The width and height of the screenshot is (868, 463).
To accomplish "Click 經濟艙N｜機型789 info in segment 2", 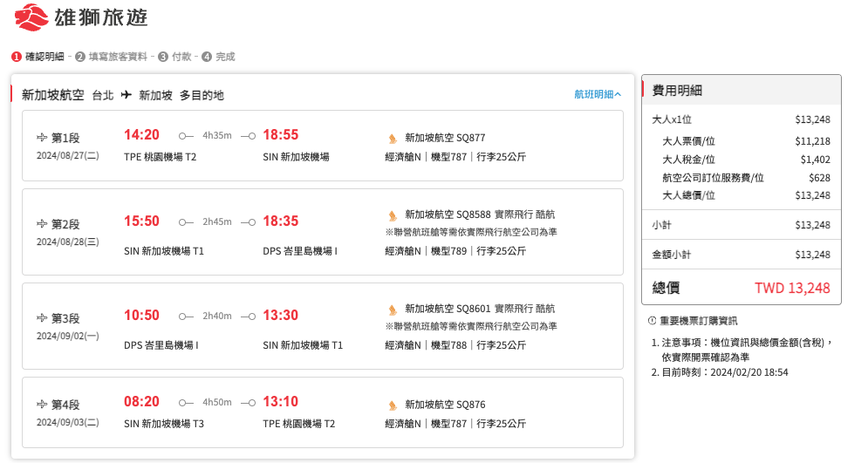I will coord(455,250).
